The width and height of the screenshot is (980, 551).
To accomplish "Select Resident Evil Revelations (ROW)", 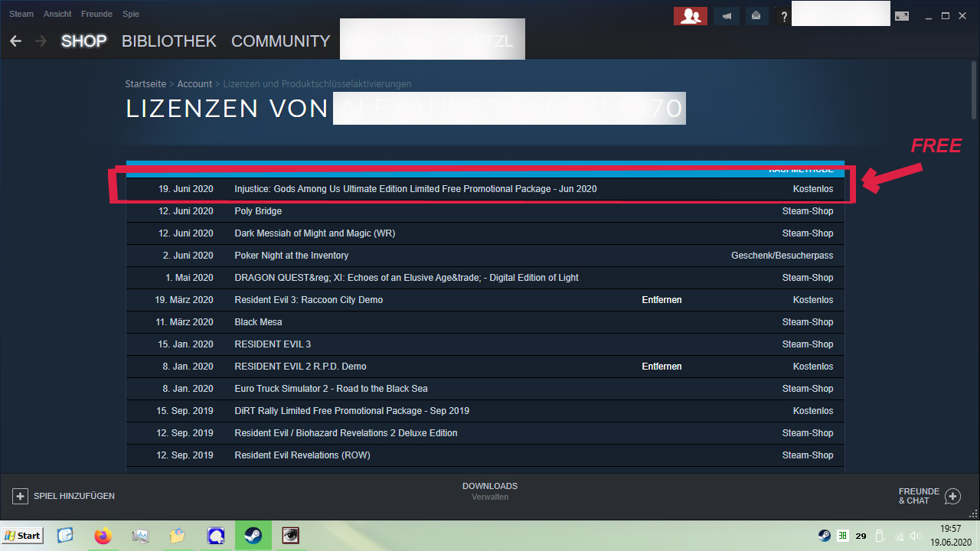I will [302, 455].
